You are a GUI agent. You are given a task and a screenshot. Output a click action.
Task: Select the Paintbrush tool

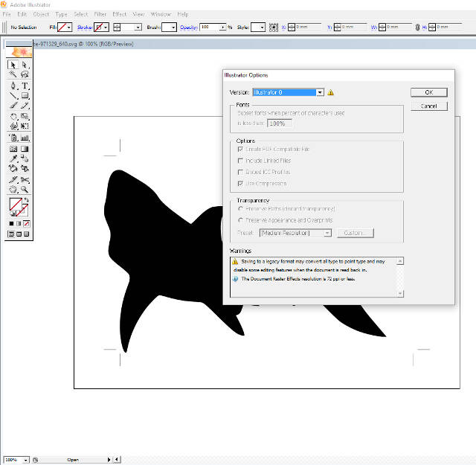pos(13,106)
